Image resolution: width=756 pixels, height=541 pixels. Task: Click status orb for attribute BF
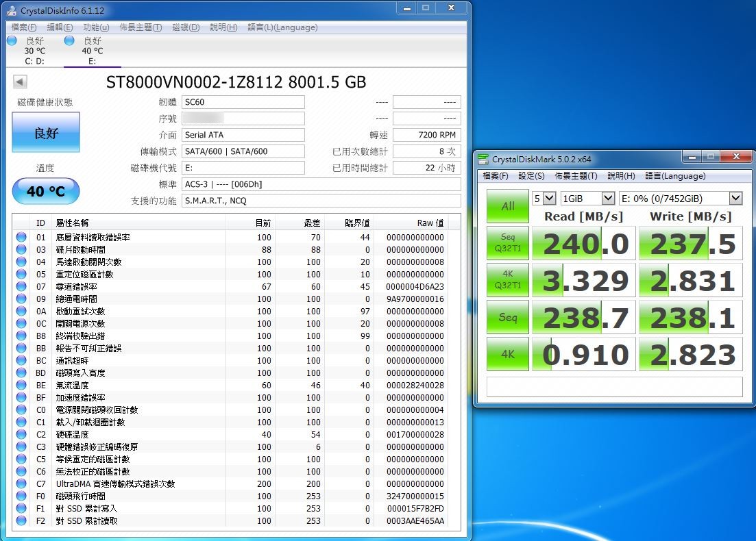[21, 397]
